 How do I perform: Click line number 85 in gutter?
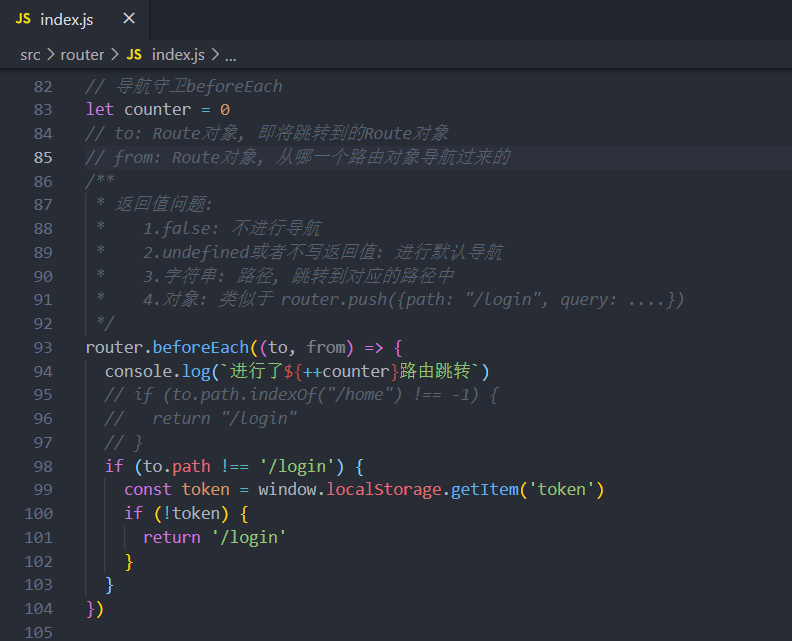[x=43, y=158]
